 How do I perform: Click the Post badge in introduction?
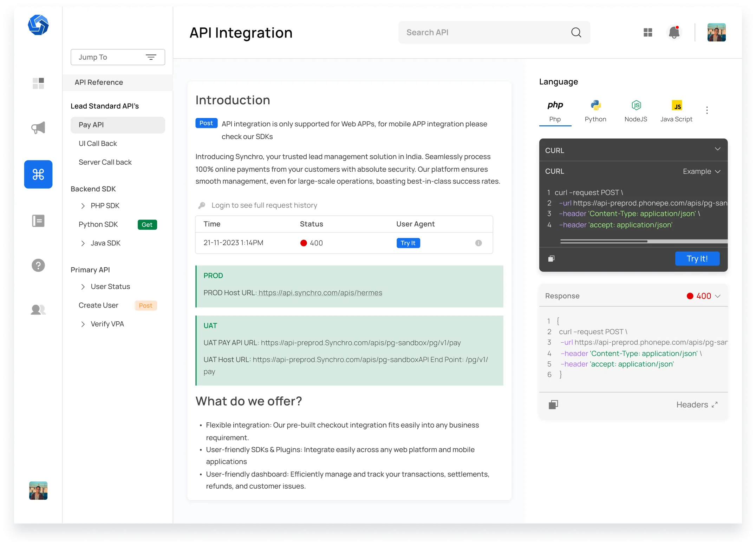[206, 123]
